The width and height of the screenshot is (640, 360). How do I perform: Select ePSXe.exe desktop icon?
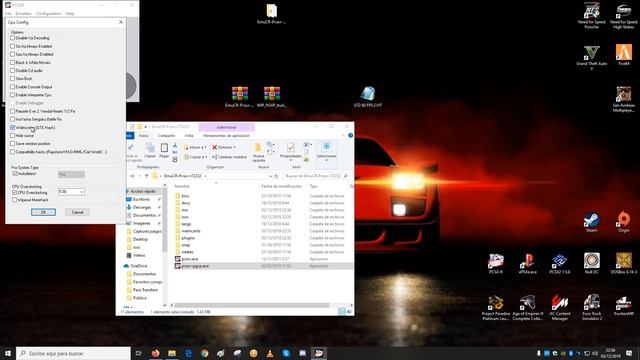click(528, 264)
